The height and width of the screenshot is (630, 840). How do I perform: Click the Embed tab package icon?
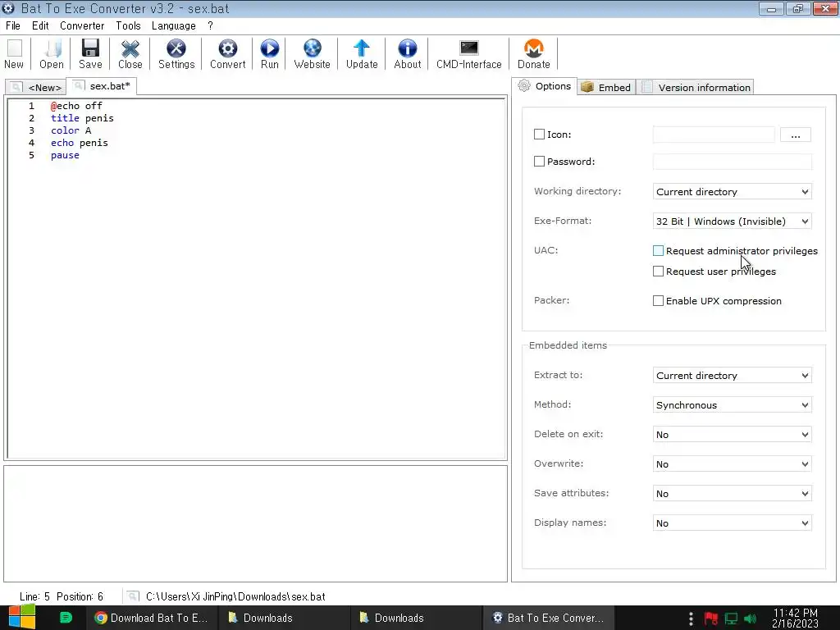587,87
